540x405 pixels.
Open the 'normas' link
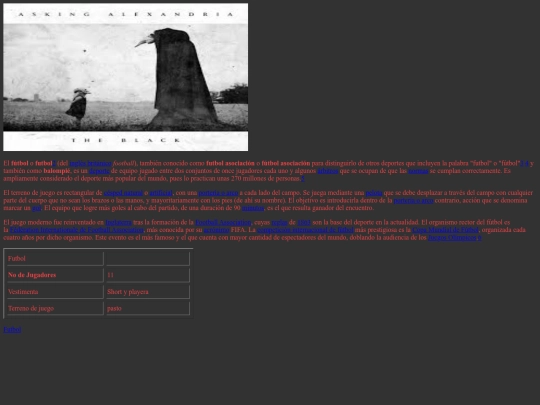tap(418, 171)
